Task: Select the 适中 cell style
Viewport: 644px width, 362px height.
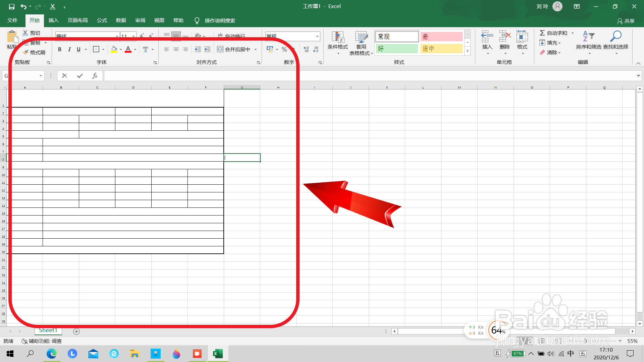Action: point(441,49)
